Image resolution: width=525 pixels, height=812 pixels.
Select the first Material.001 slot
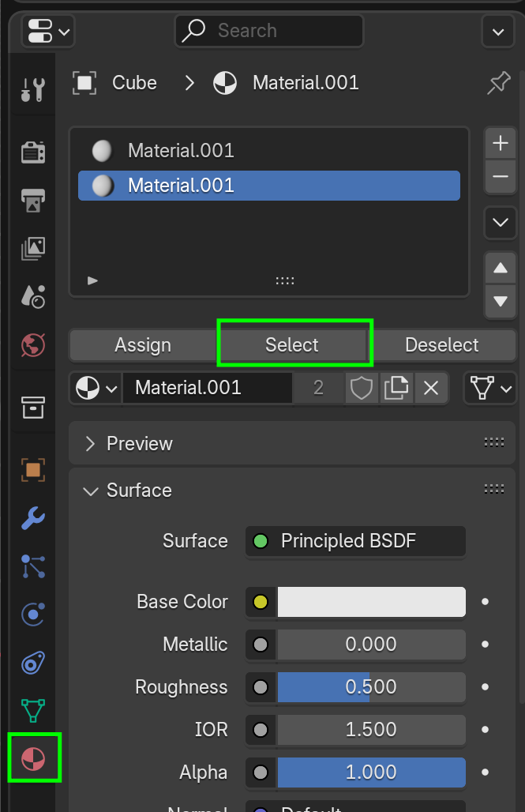[x=181, y=150]
